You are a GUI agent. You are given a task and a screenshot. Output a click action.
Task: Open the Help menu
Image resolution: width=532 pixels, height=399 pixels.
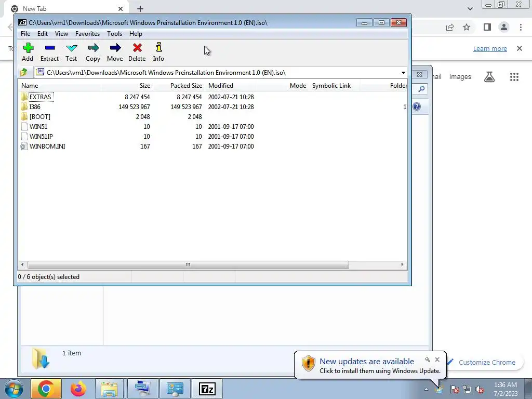[x=136, y=34]
